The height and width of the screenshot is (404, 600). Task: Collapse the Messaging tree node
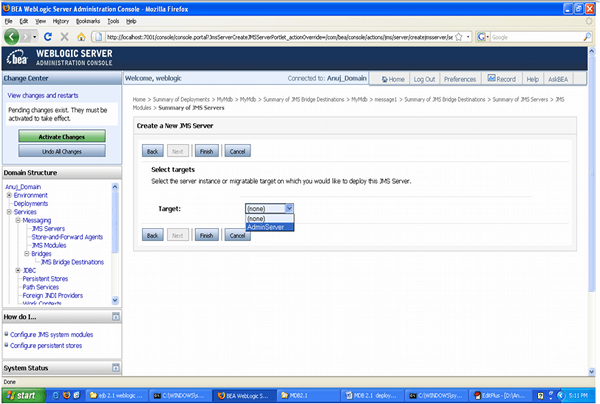18,220
